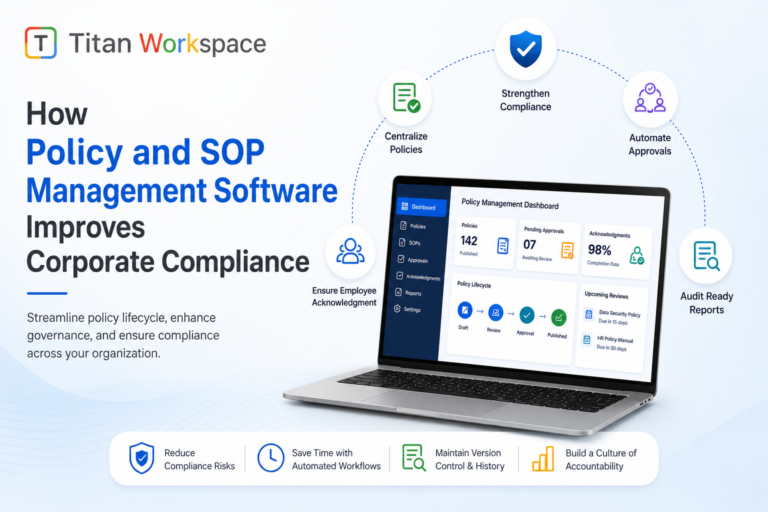The width and height of the screenshot is (768, 512).
Task: Open Approvals in the laptop sidebar
Action: 413,260
